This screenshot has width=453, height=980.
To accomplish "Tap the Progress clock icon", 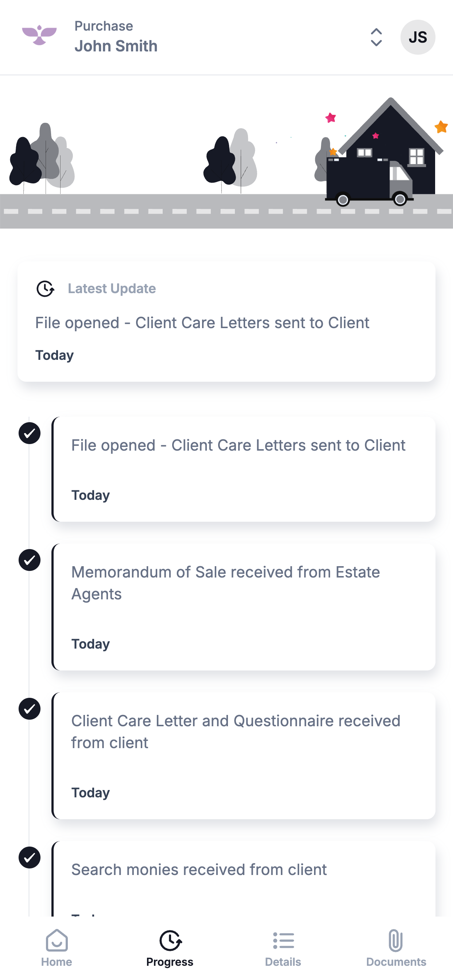I will click(x=170, y=940).
